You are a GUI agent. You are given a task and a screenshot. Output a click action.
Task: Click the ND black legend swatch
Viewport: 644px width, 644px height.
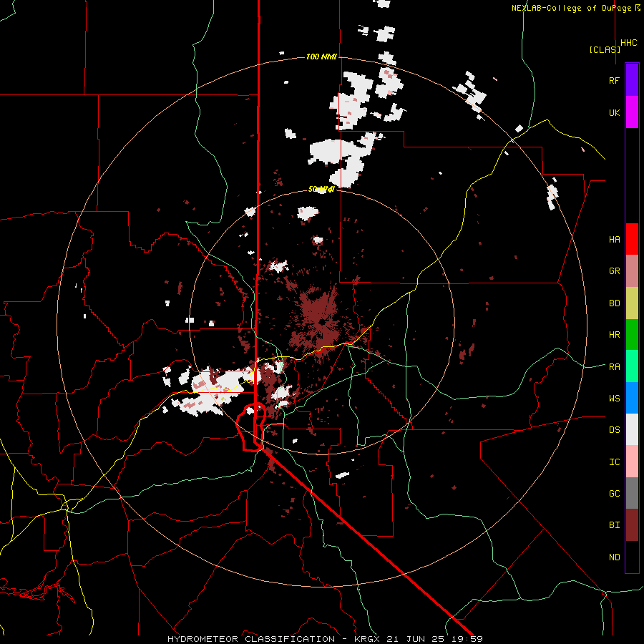(632, 557)
